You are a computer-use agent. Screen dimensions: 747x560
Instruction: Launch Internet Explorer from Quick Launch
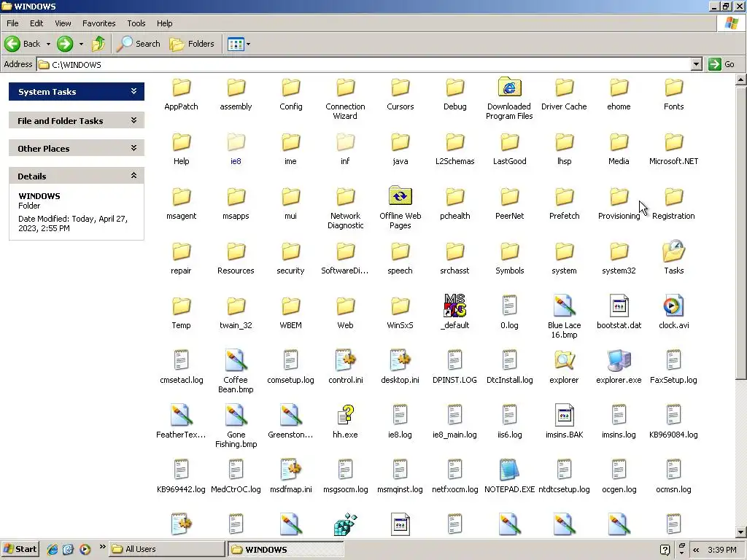53,549
